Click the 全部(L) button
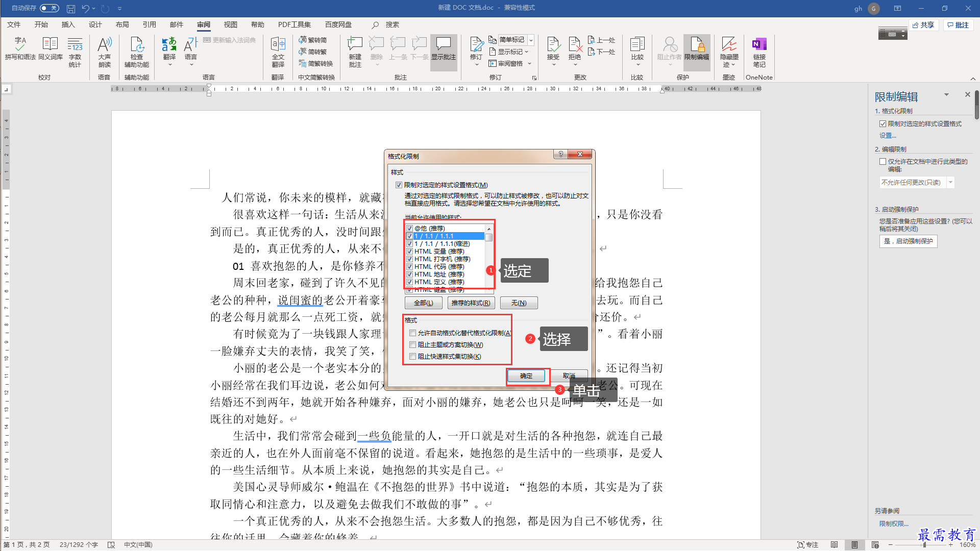Image resolution: width=980 pixels, height=551 pixels. click(x=424, y=303)
